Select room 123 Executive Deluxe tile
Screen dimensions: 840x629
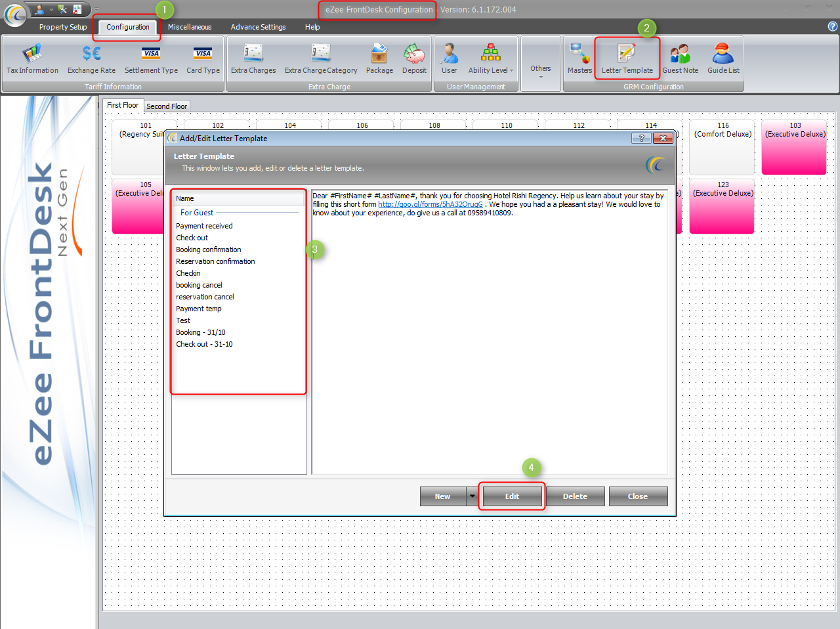(x=723, y=206)
